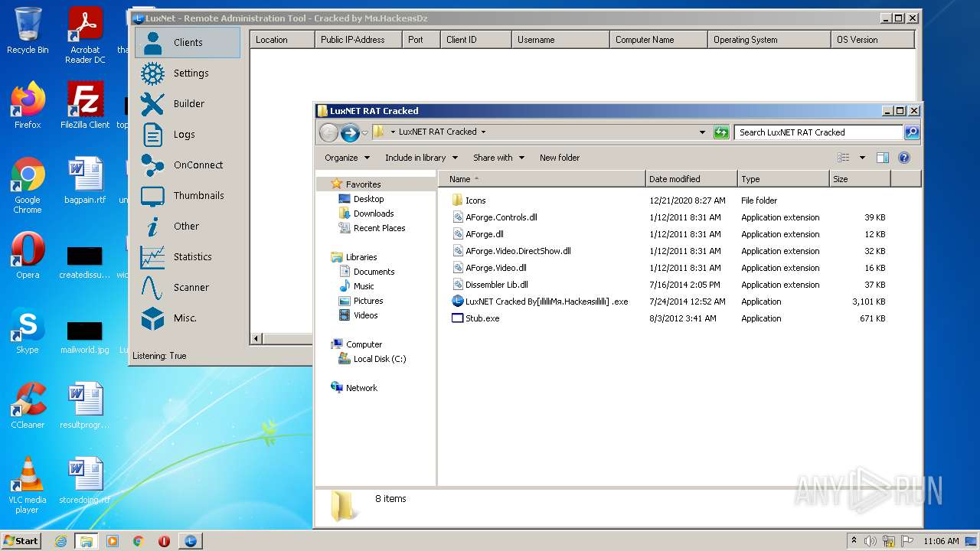Click the Change your view icon

[x=844, y=158]
